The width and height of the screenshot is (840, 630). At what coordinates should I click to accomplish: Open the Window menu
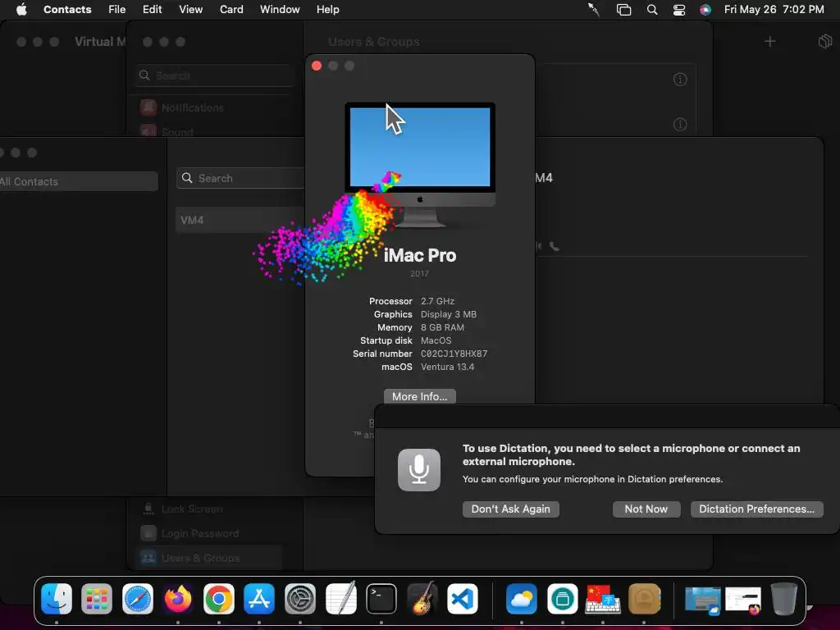pos(280,9)
